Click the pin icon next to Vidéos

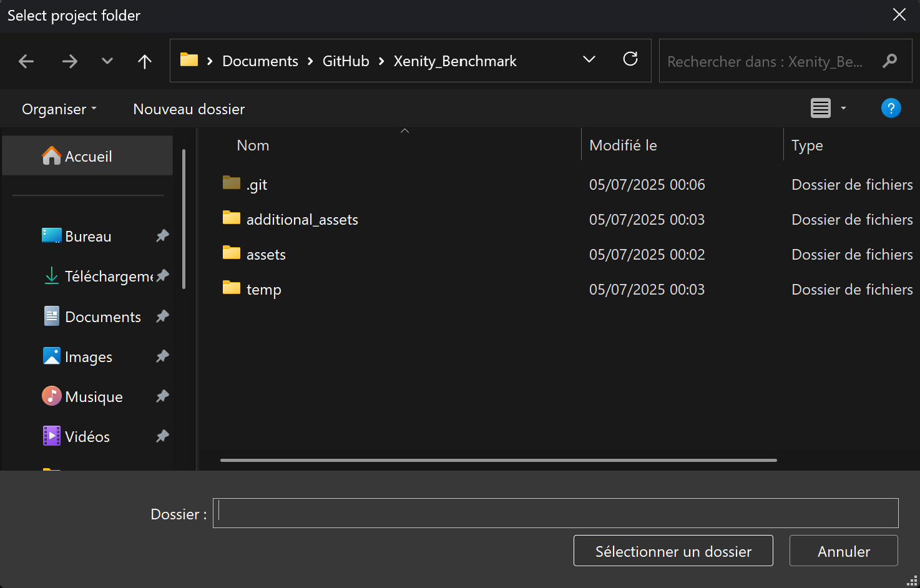pos(162,436)
